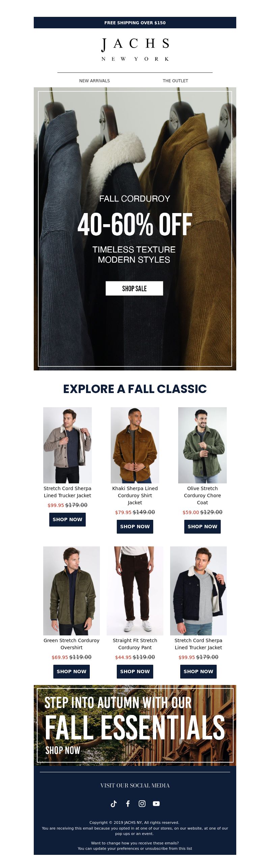The height and width of the screenshot is (868, 270).
Task: Shop Now under the $99.95 gray Trucker Jacket
Action: [x=67, y=519]
